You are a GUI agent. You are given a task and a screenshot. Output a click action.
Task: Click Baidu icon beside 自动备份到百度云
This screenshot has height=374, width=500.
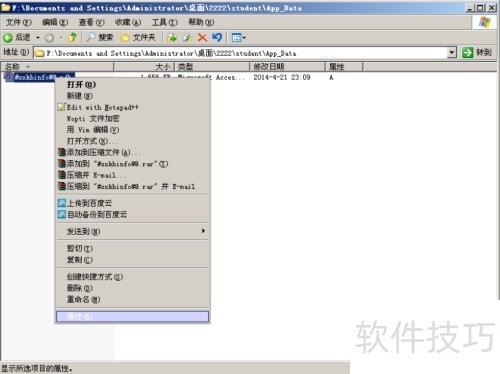coord(62,214)
